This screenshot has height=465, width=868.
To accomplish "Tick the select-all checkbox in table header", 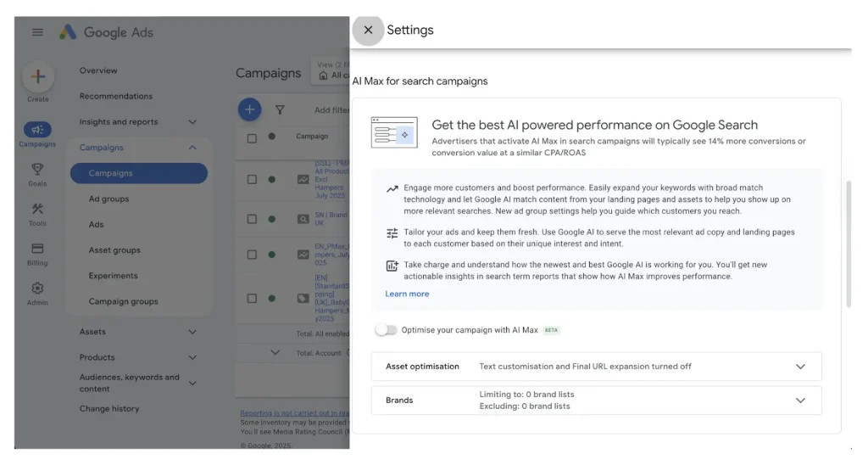I will 252,138.
